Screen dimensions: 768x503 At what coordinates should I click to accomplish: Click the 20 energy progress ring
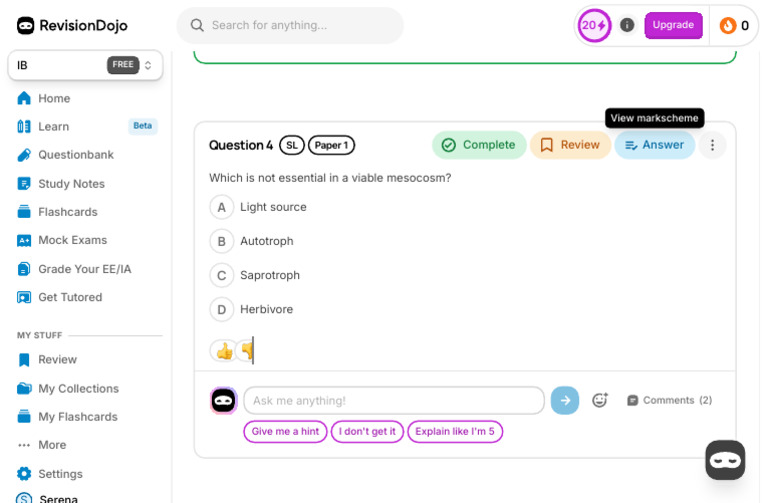click(594, 25)
